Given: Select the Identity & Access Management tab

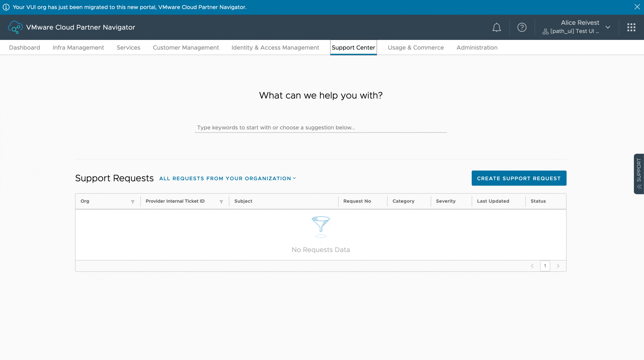Looking at the screenshot, I should point(275,47).
